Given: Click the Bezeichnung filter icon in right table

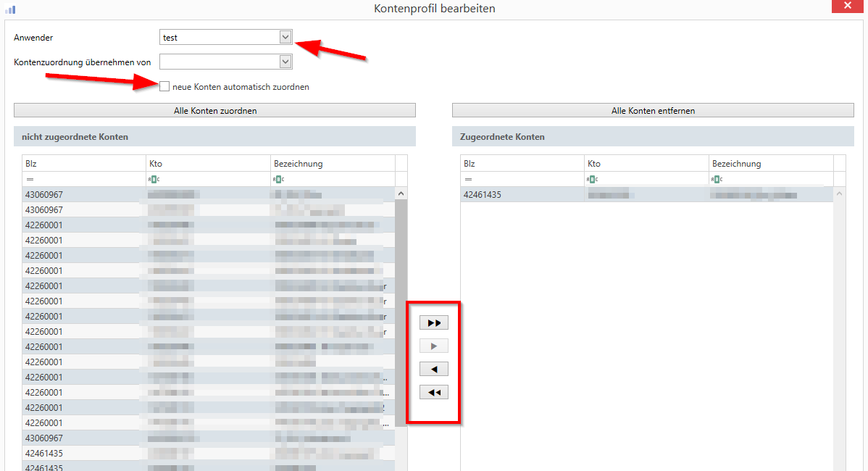Looking at the screenshot, I should [x=717, y=179].
